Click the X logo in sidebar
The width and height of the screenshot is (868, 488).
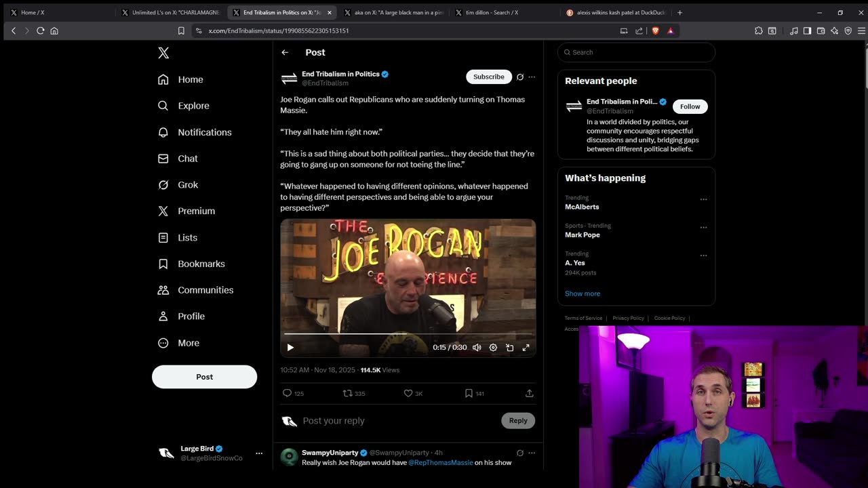pyautogui.click(x=163, y=53)
